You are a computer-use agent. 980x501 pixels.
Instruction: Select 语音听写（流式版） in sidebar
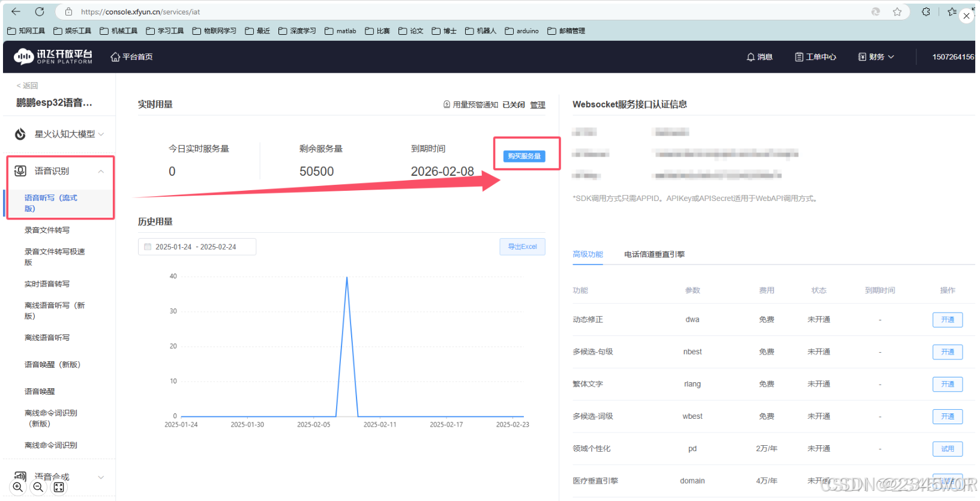[51, 203]
